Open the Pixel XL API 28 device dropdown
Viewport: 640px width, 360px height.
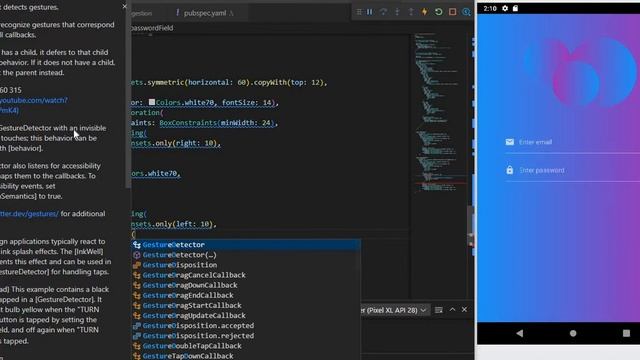tap(394, 310)
